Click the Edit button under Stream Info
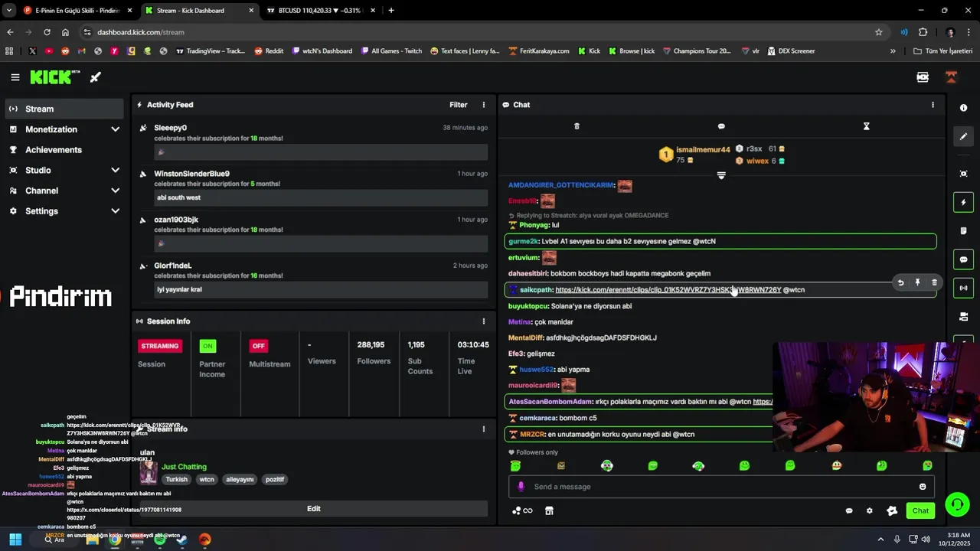The image size is (980, 551). tap(314, 509)
